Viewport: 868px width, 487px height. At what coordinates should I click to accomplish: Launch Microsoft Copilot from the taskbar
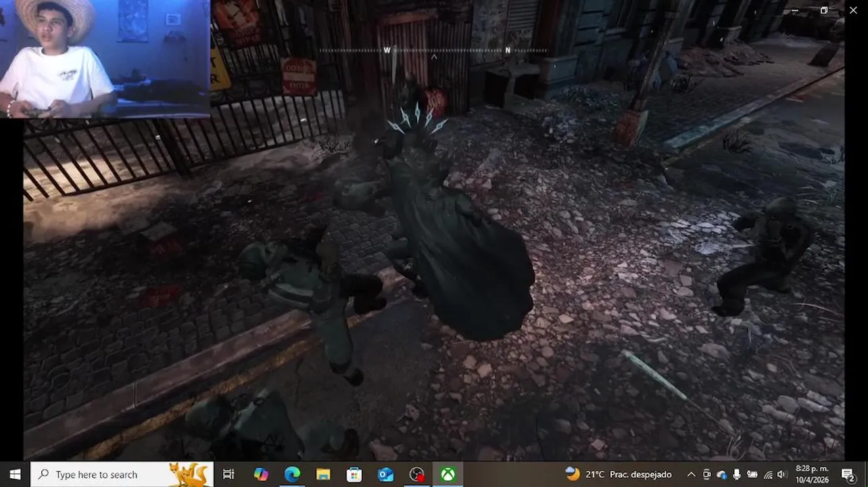(x=260, y=475)
